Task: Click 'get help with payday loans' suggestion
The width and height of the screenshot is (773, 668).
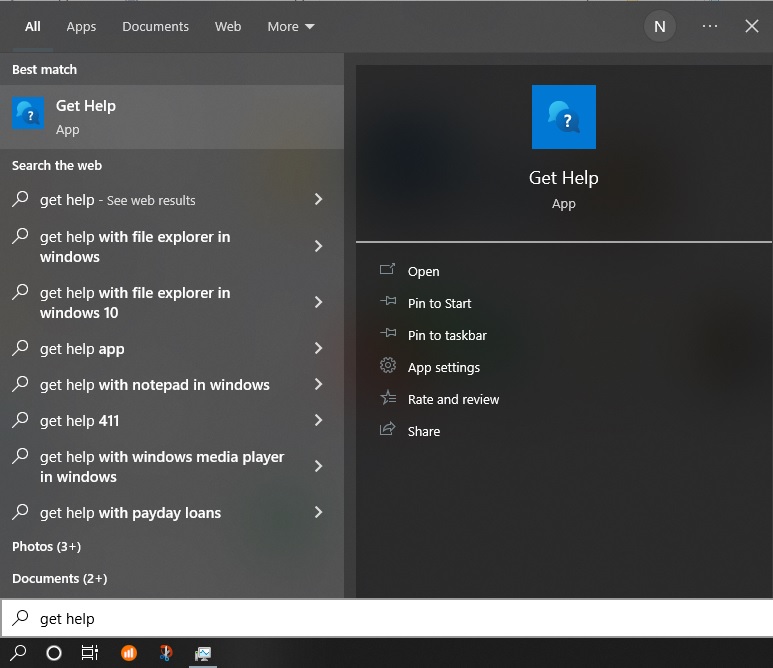Action: [172, 513]
